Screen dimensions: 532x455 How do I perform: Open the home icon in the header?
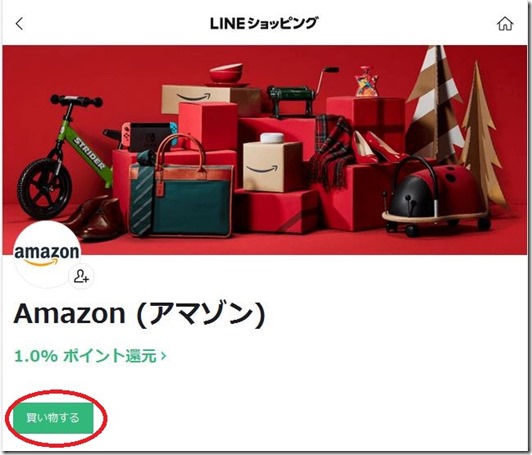505,24
